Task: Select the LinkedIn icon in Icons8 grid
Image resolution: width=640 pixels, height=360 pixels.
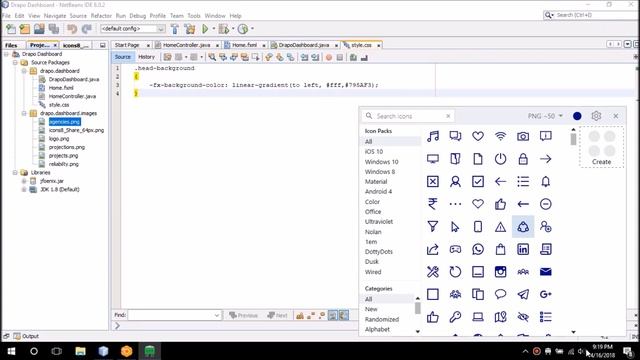Action: [523, 249]
